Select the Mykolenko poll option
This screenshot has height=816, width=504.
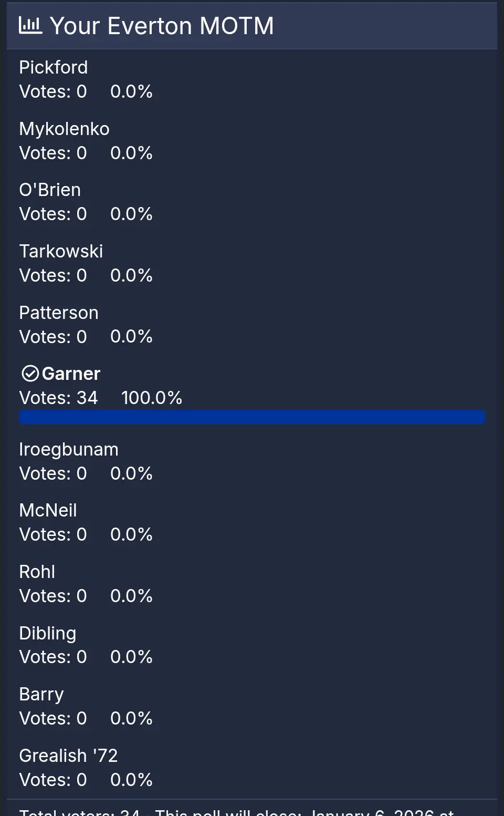[64, 129]
